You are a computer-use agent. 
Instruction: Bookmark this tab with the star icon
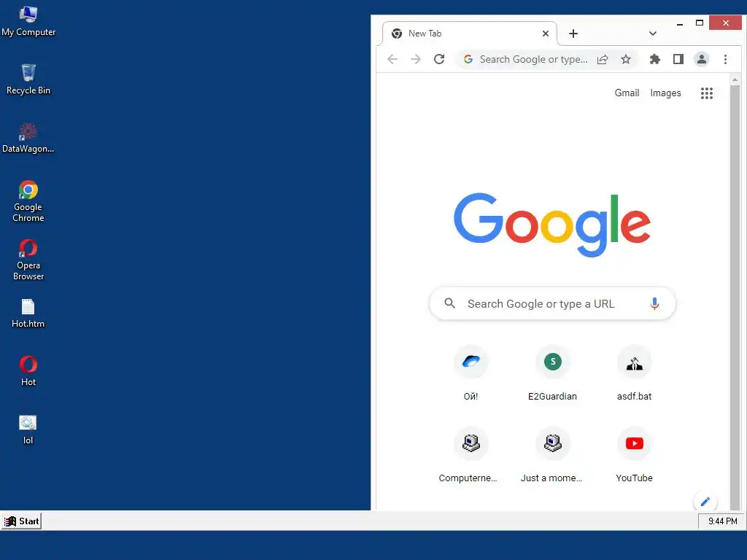point(626,59)
